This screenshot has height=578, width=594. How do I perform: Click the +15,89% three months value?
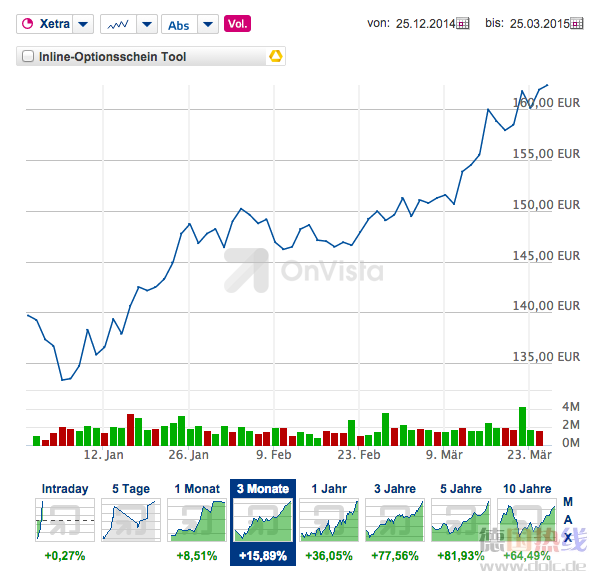(x=263, y=556)
